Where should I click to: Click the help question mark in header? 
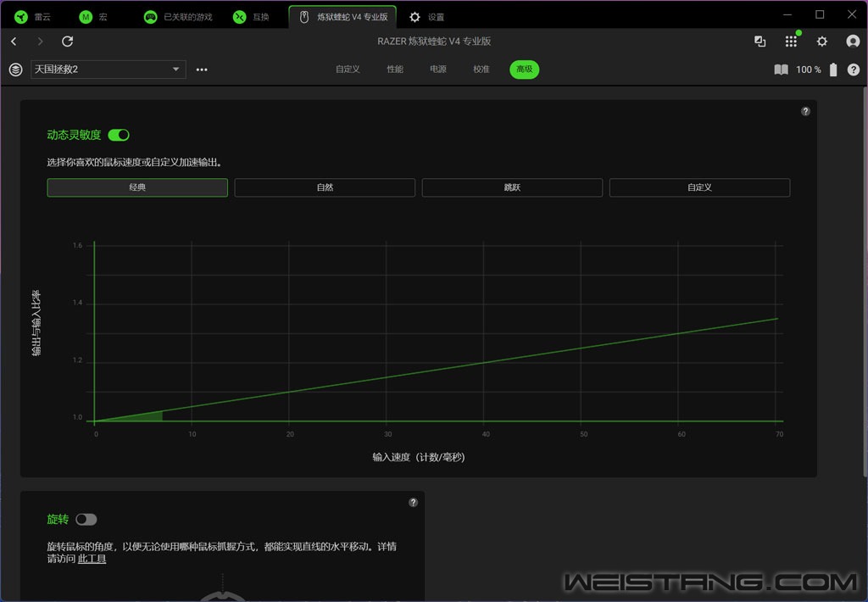click(853, 70)
